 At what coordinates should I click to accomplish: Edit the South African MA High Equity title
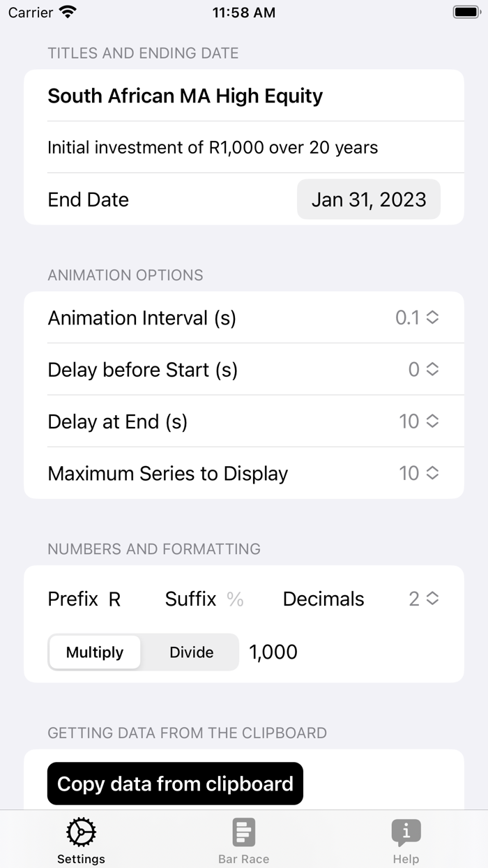[185, 96]
